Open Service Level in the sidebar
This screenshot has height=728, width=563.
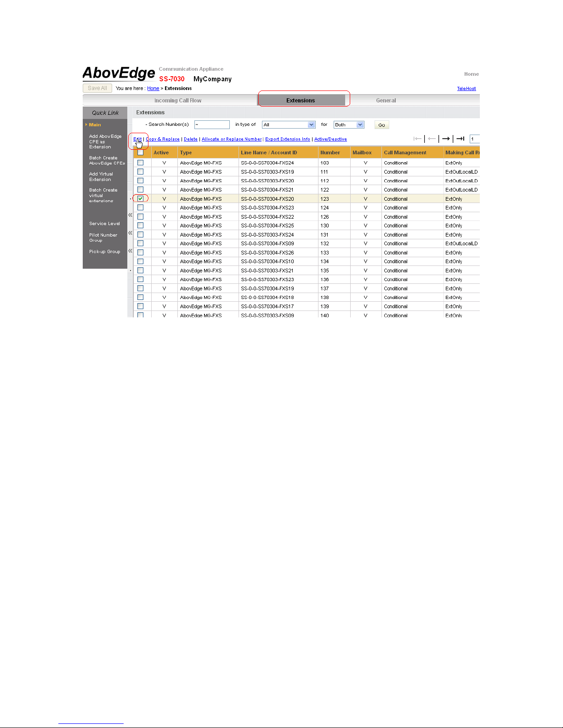click(104, 224)
